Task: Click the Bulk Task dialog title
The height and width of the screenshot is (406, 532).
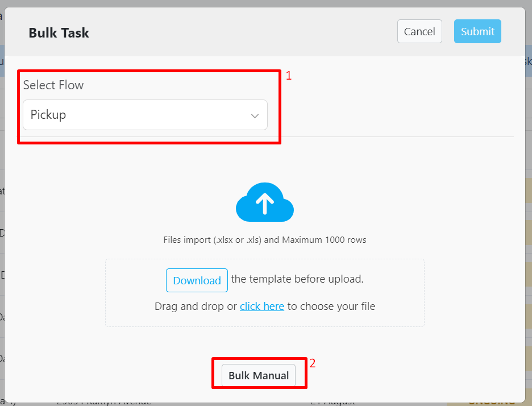Action: (x=59, y=33)
